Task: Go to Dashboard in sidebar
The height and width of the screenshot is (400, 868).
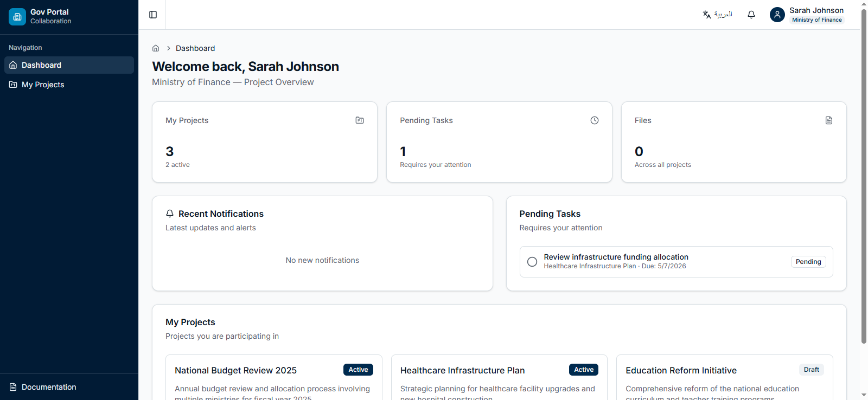Action: click(x=69, y=65)
